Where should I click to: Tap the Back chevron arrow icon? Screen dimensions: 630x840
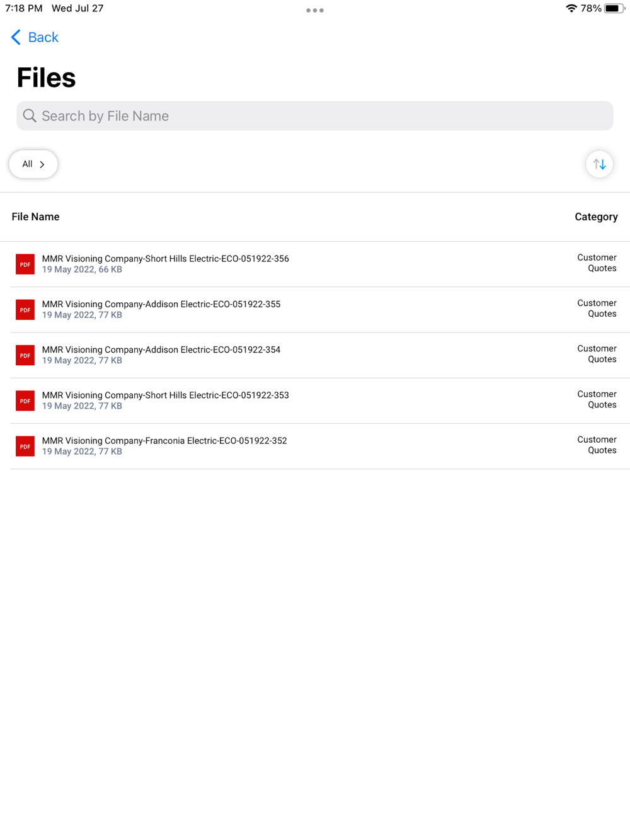tap(16, 37)
